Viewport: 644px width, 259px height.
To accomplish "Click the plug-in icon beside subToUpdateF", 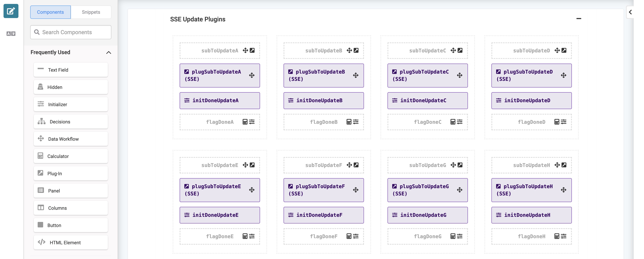I will (356, 165).
